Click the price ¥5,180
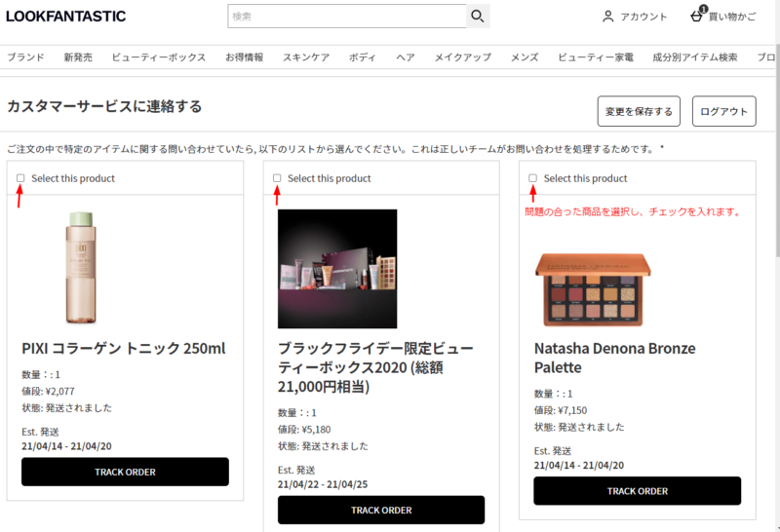This screenshot has height=532, width=780. [316, 430]
